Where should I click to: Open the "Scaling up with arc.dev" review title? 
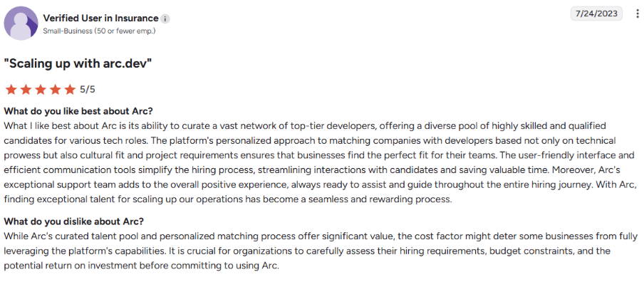pos(78,64)
